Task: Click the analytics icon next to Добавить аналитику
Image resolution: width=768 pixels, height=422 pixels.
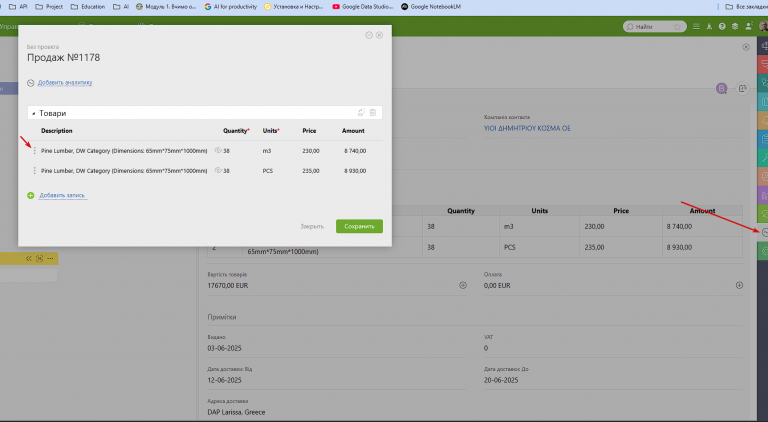Action: coord(30,83)
